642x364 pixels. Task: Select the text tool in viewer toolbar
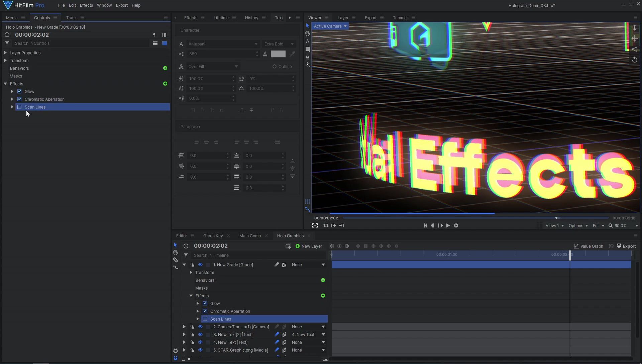[x=308, y=41]
